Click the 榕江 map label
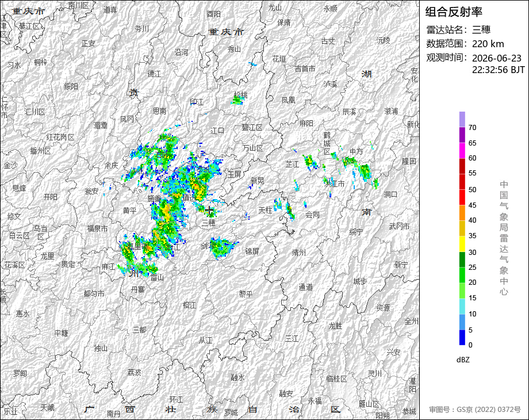This screenshot has width=529, height=420. [189, 305]
